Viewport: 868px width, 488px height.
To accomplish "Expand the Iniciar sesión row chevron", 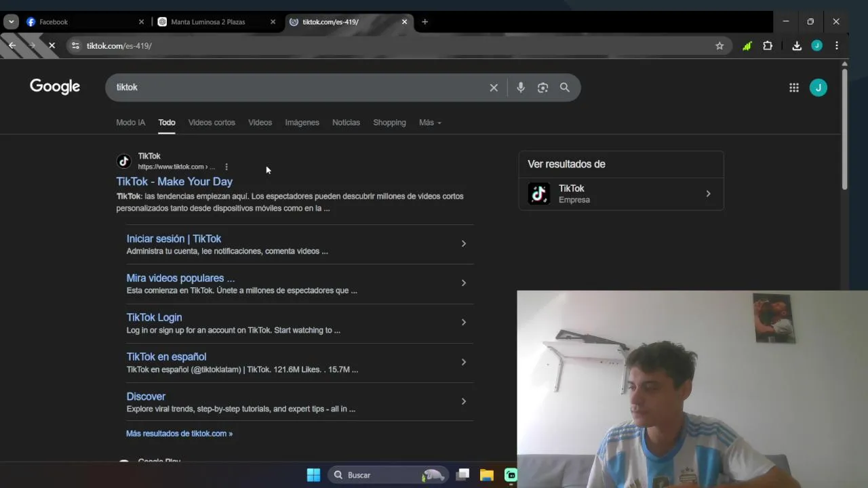I will [464, 244].
